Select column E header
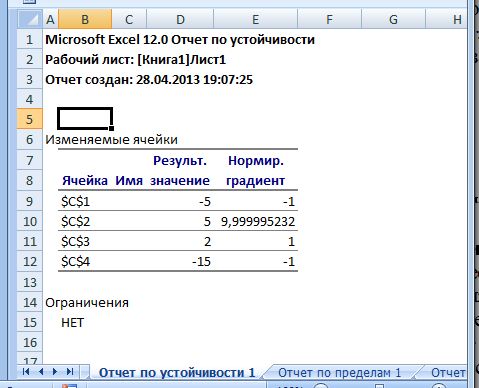The image size is (479, 388). coord(255,19)
